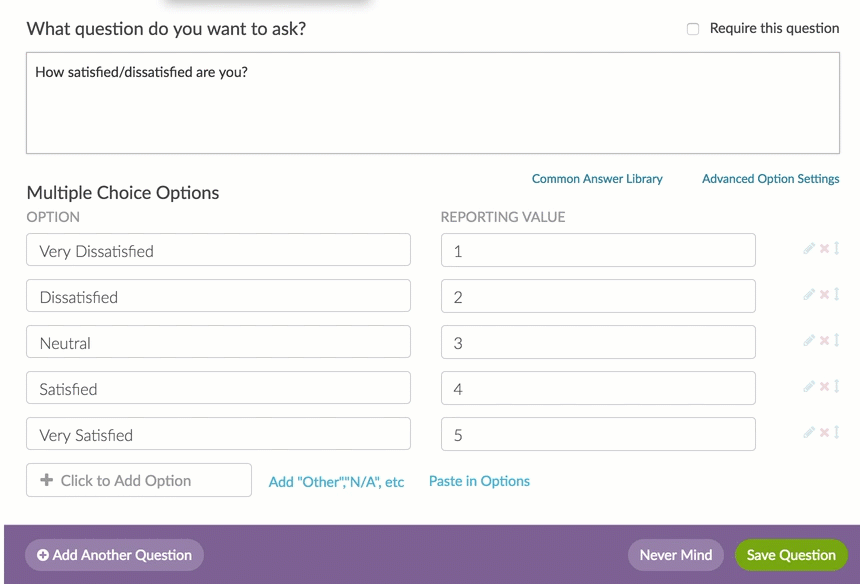Delete the Neutral option with its X icon

click(x=824, y=341)
